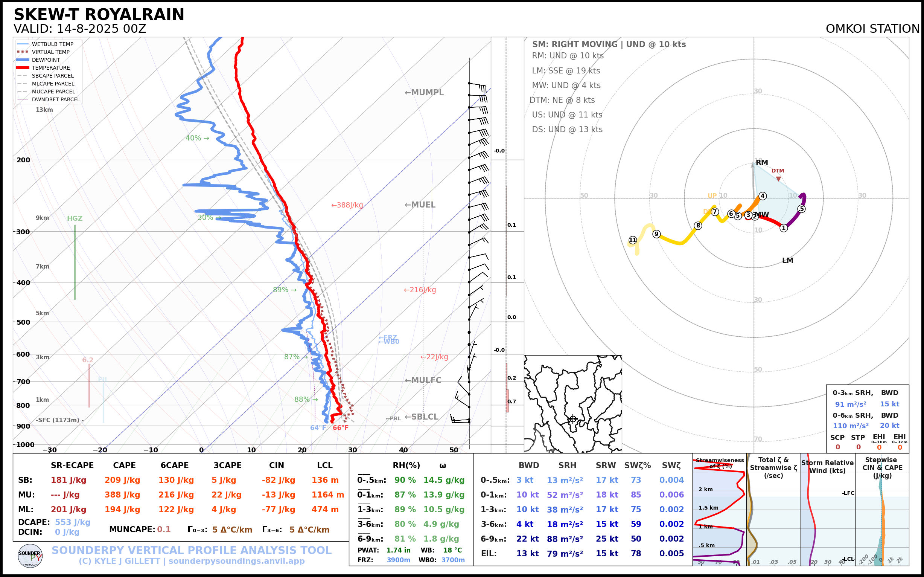Click the SBLCL level label
This screenshot has width=924, height=577.
pos(421,417)
